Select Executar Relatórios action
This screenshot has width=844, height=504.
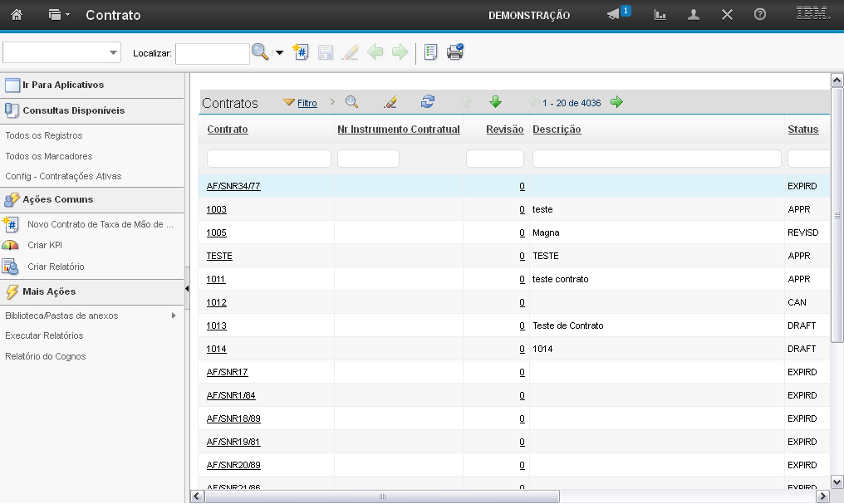44,335
